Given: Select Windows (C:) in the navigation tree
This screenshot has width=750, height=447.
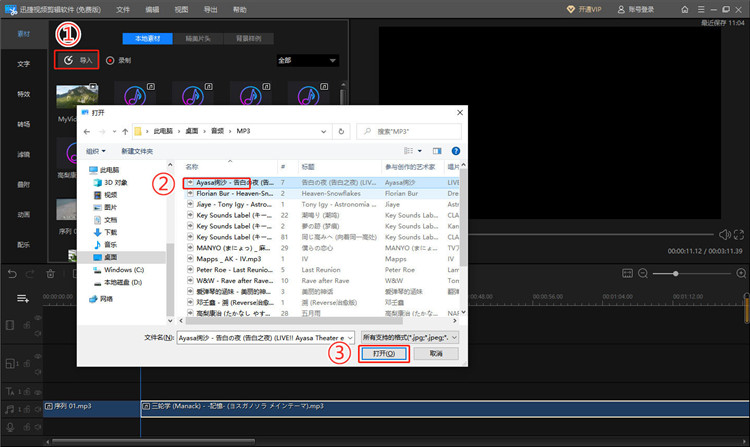Looking at the screenshot, I should pos(124,270).
